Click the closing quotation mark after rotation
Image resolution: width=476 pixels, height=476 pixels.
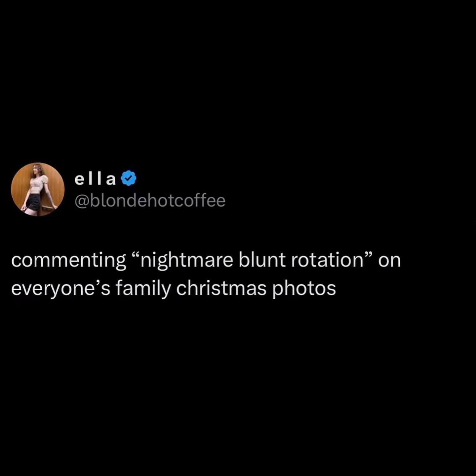[x=369, y=255]
